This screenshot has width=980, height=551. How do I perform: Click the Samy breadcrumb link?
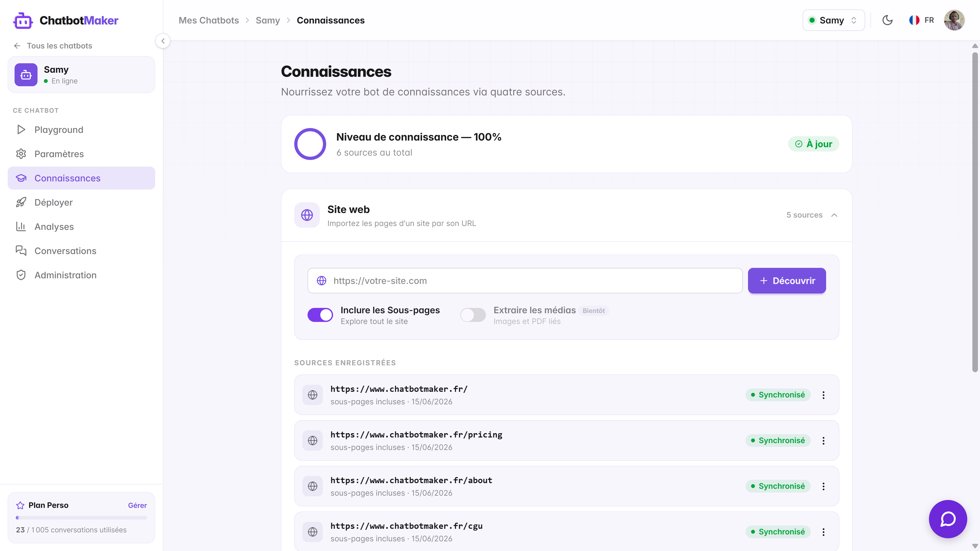click(x=267, y=20)
